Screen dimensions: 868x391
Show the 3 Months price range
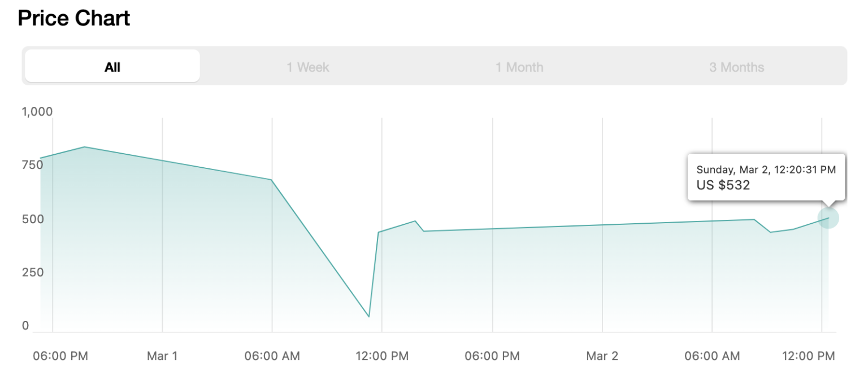(736, 67)
